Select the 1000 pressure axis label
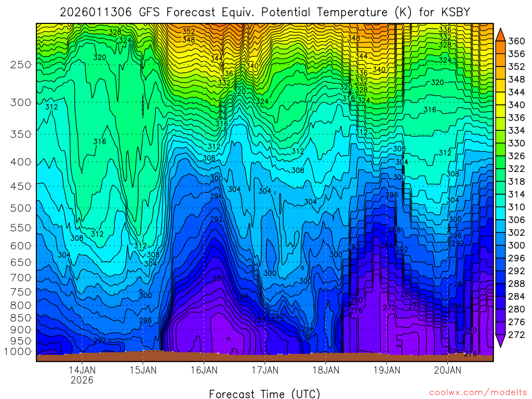Viewport: 532px width, 399px height. click(x=18, y=352)
